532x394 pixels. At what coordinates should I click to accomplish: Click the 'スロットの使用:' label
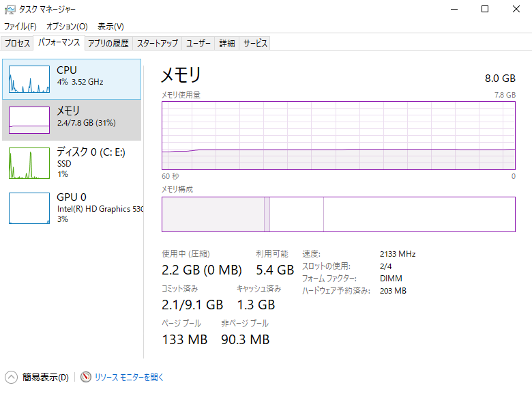tap(326, 266)
